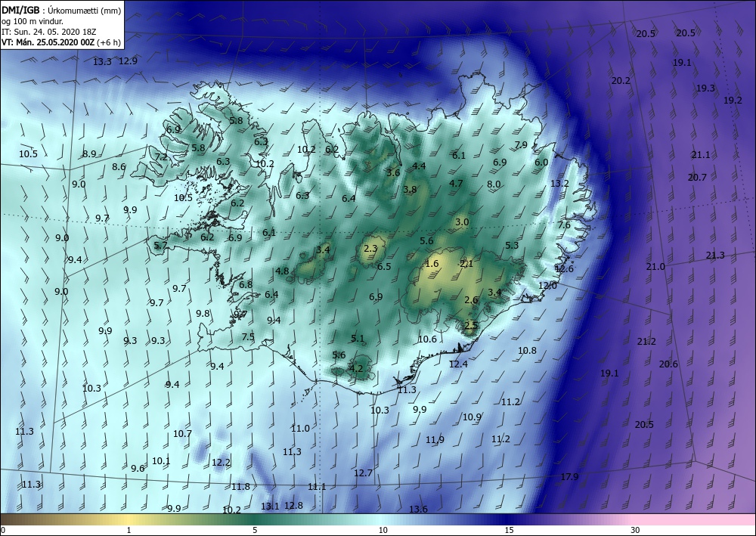Click the map value 20.2
The height and width of the screenshot is (536, 756).
[621, 81]
